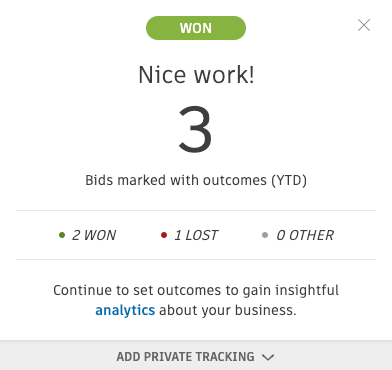Click the large number 3 bid count

click(196, 129)
